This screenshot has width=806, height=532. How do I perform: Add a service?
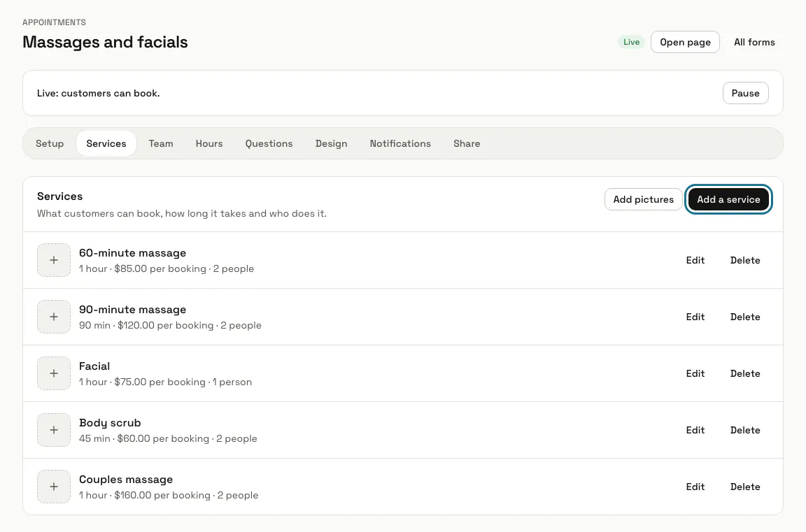[728, 199]
